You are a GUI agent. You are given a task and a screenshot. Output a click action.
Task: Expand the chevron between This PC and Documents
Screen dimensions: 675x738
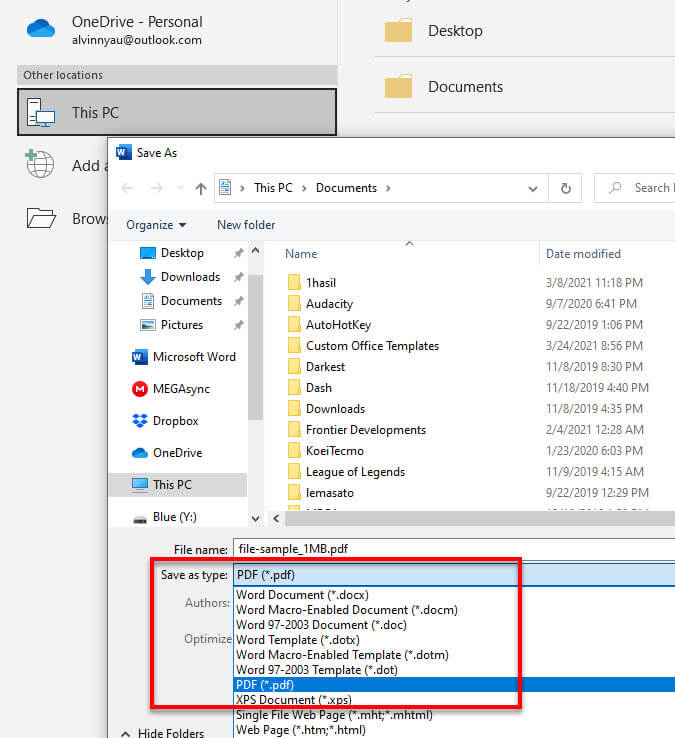[304, 188]
